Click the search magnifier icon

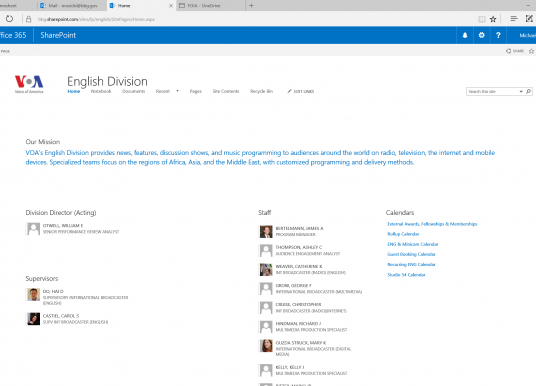pyautogui.click(x=528, y=91)
